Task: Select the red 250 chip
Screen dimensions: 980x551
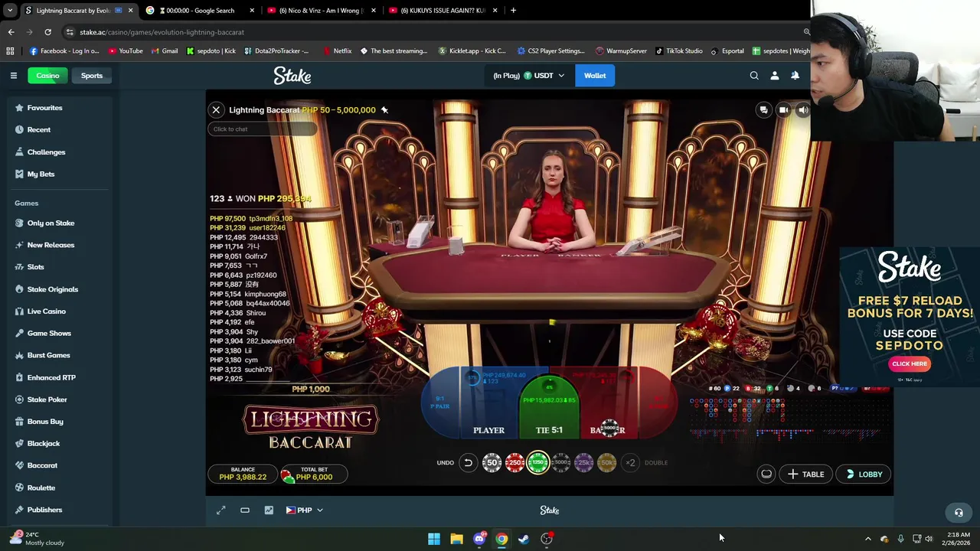Action: [x=514, y=462]
